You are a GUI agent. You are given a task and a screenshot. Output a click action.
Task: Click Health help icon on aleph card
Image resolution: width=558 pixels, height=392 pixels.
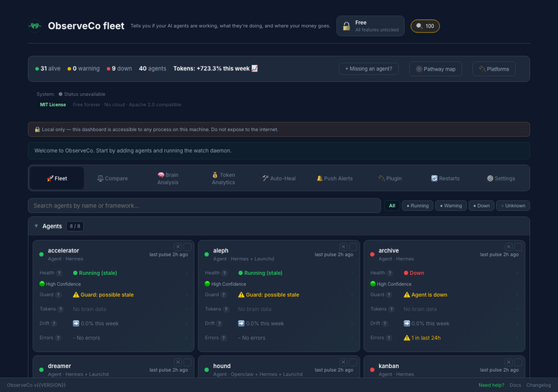(225, 273)
